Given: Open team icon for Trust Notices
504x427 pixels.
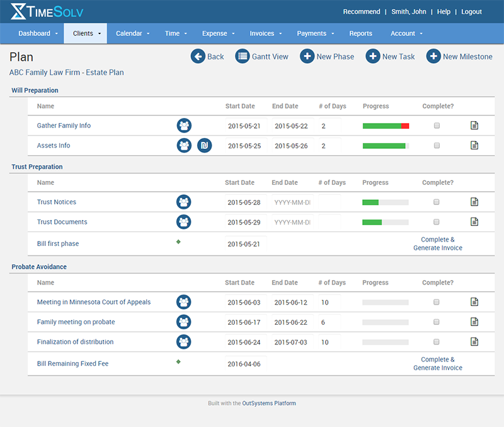Looking at the screenshot, I should pyautogui.click(x=183, y=202).
